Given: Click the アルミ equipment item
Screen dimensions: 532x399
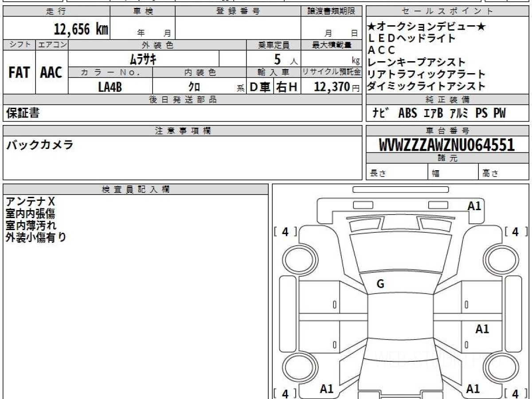Looking at the screenshot, I should pyautogui.click(x=459, y=113).
